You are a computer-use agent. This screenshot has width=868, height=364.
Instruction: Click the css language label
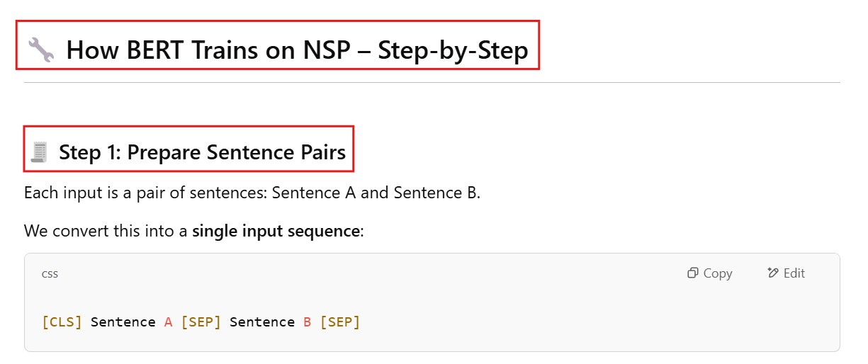[x=50, y=273]
